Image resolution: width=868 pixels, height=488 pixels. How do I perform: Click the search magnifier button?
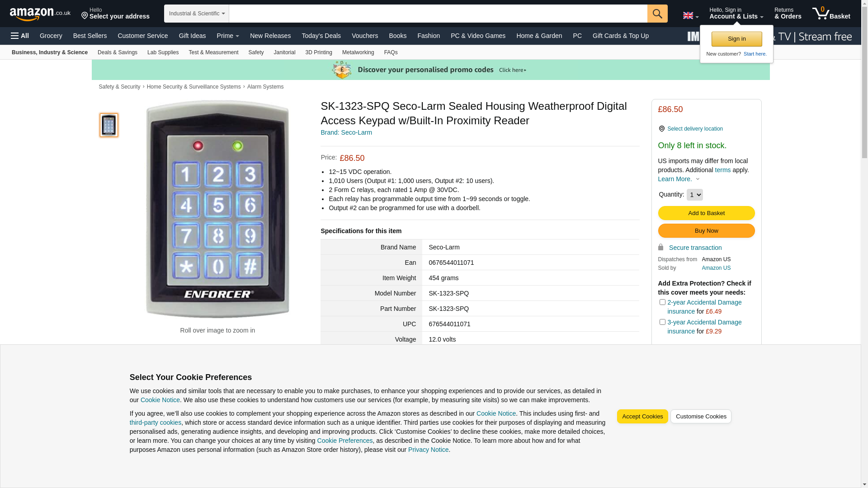tap(657, 14)
